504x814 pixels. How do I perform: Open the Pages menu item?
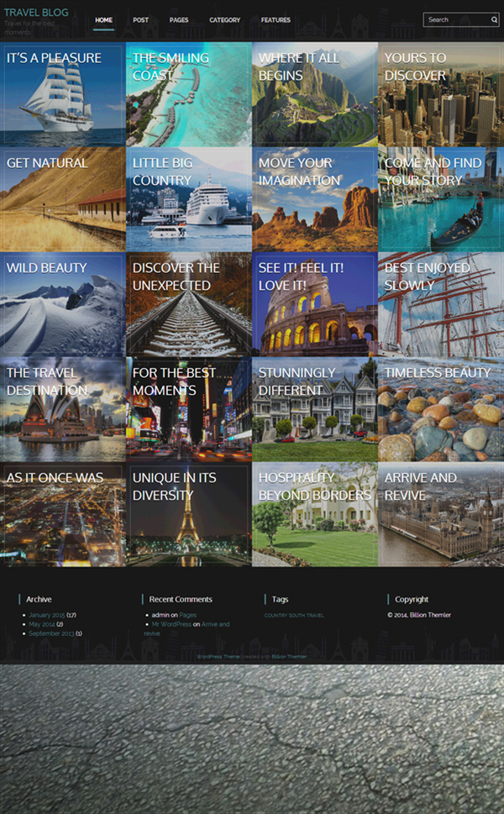click(179, 20)
